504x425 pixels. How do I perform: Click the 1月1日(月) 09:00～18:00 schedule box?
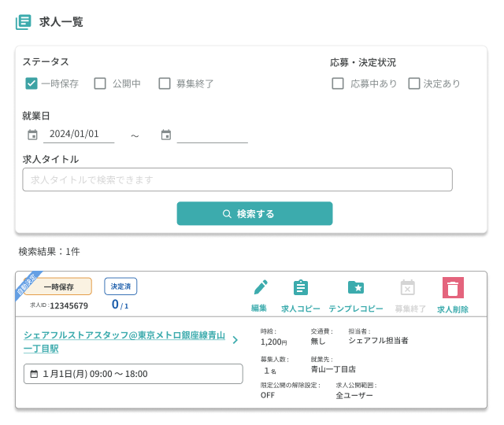point(133,374)
